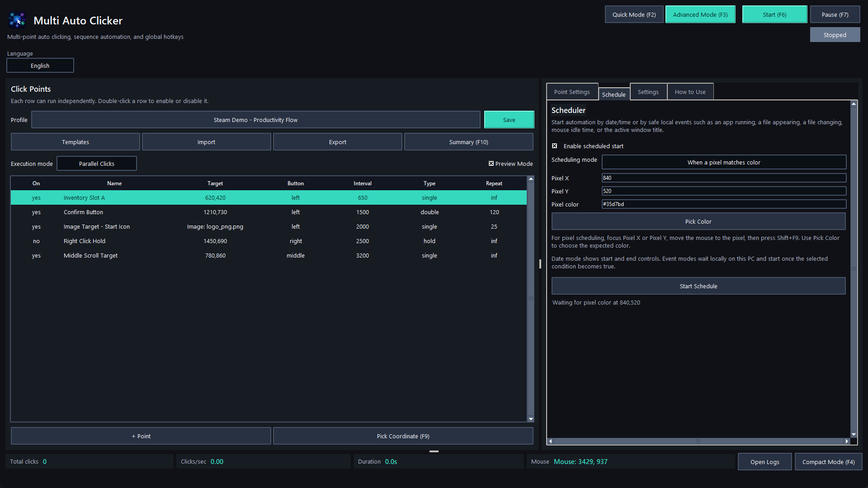
Task: Select Image Target - Start Icon row
Action: [x=269, y=226]
